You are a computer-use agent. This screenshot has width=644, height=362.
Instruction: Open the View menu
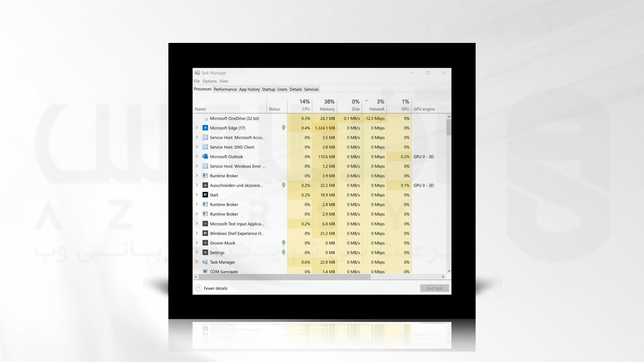click(x=224, y=81)
